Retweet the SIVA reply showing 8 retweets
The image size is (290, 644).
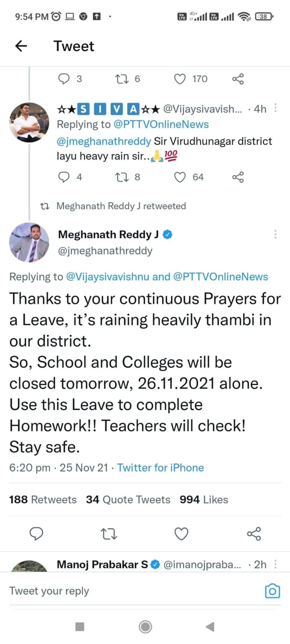tap(122, 177)
